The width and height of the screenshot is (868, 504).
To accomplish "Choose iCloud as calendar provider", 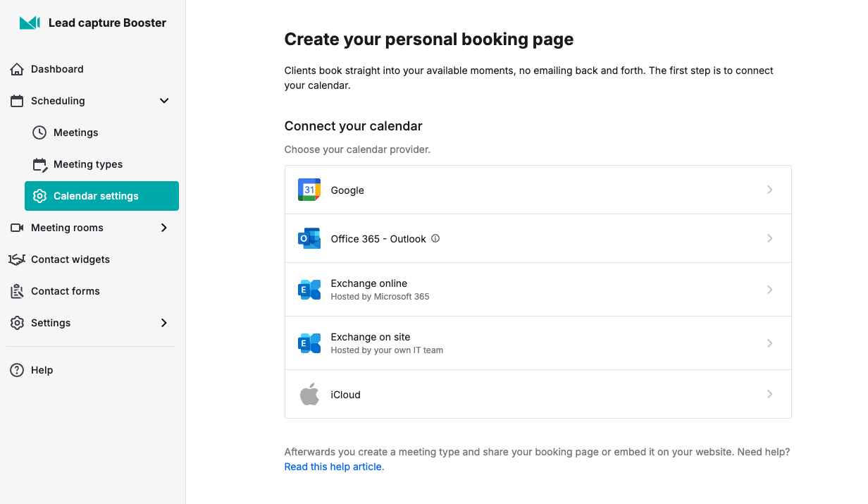I will (538, 394).
